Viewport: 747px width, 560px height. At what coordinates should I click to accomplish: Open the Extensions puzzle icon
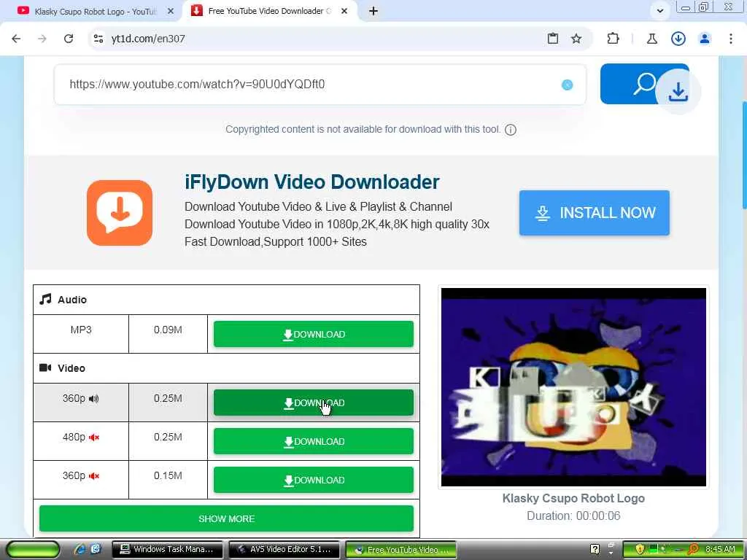pos(613,39)
